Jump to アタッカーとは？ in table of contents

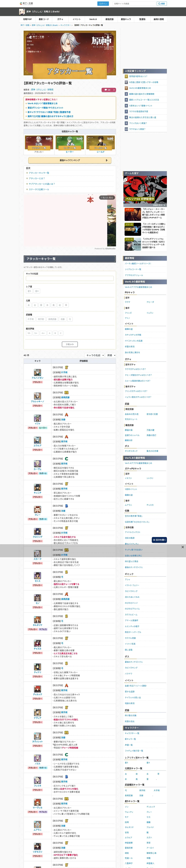(37, 179)
